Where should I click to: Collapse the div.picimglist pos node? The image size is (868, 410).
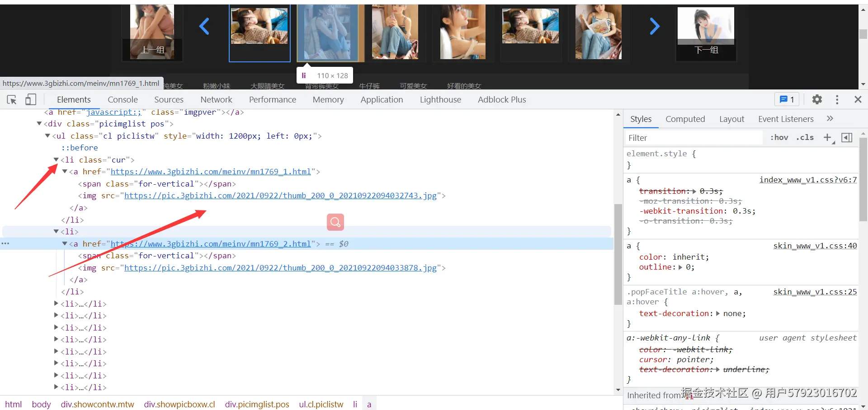(x=39, y=123)
